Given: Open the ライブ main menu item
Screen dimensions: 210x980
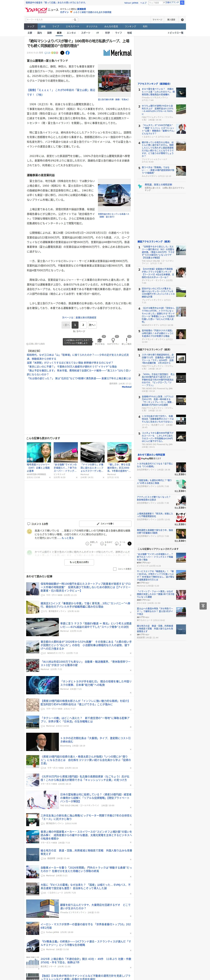Looking at the screenshot, I should [x=56, y=27].
